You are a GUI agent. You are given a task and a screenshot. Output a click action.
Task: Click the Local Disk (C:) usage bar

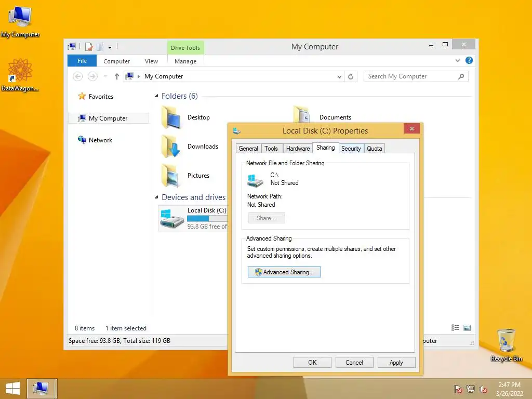click(207, 219)
